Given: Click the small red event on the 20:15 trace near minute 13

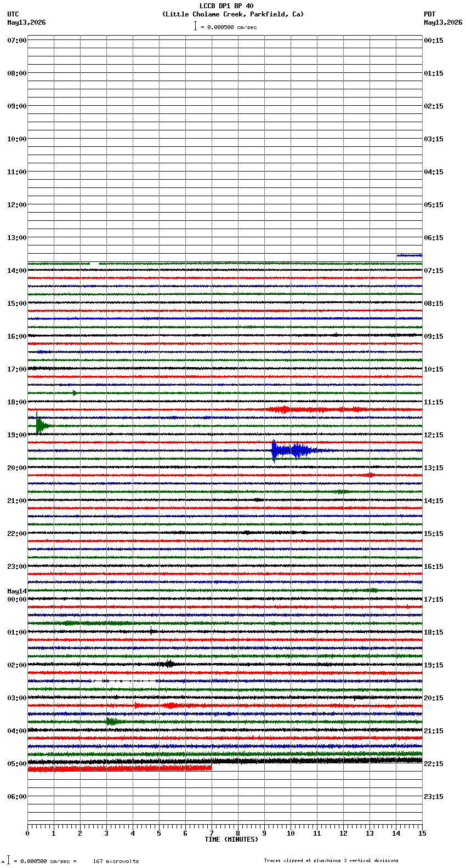Looking at the screenshot, I should [x=370, y=475].
